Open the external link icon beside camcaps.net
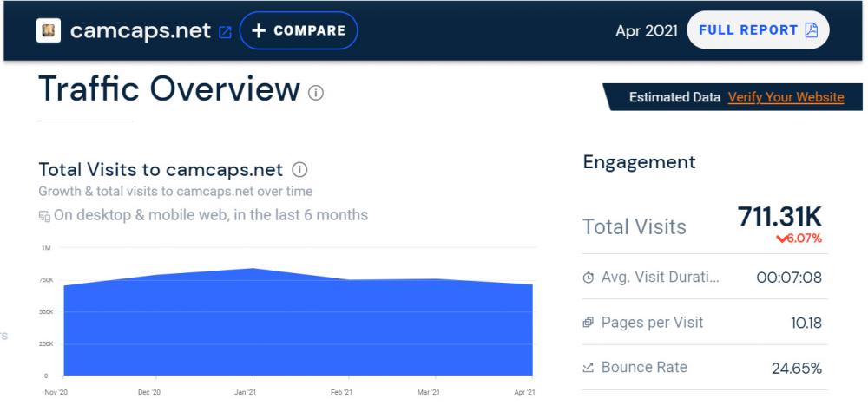The width and height of the screenshot is (868, 412). (225, 32)
